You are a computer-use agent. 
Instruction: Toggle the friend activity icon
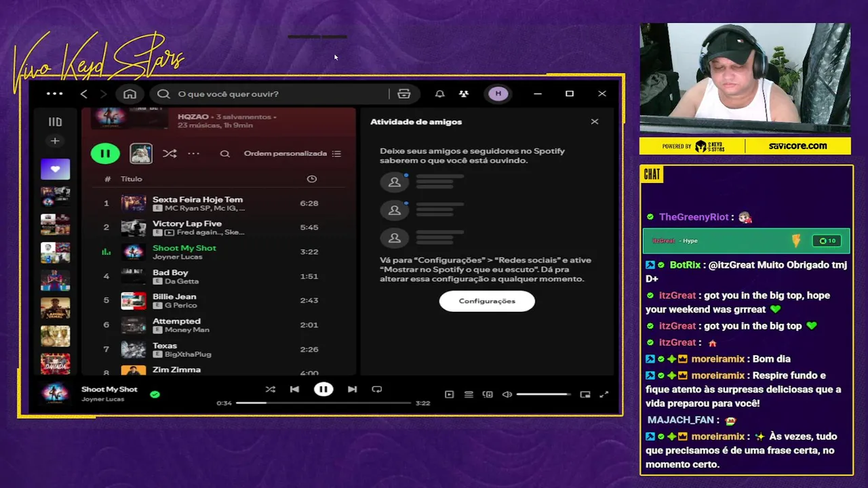point(464,94)
